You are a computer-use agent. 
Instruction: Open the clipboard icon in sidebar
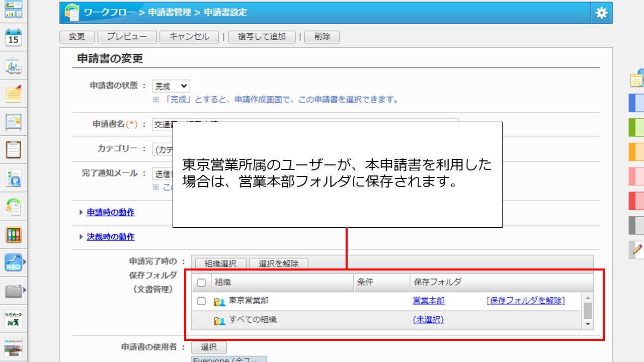pyautogui.click(x=14, y=149)
